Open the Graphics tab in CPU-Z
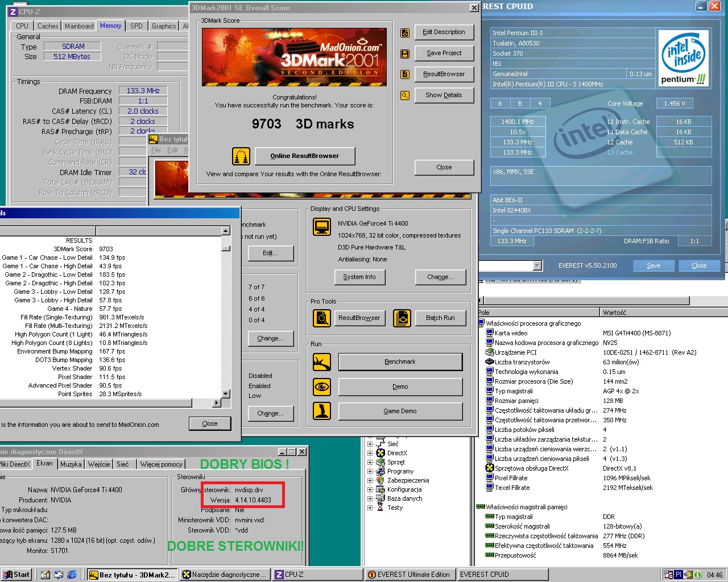 tap(164, 26)
